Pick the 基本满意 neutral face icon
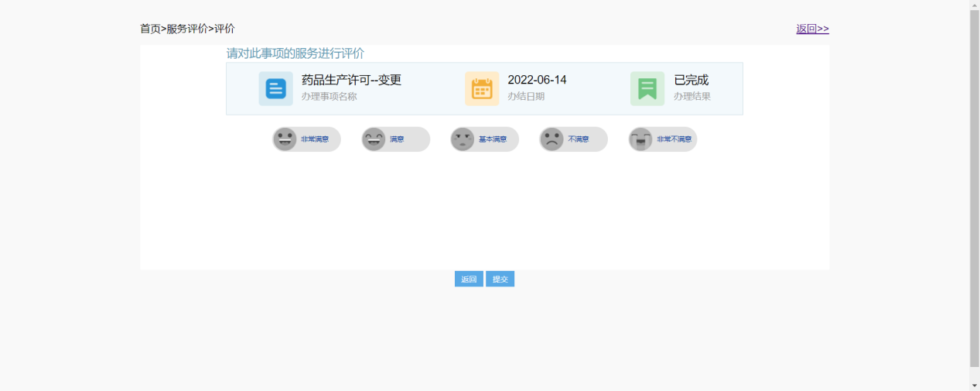 tap(463, 139)
